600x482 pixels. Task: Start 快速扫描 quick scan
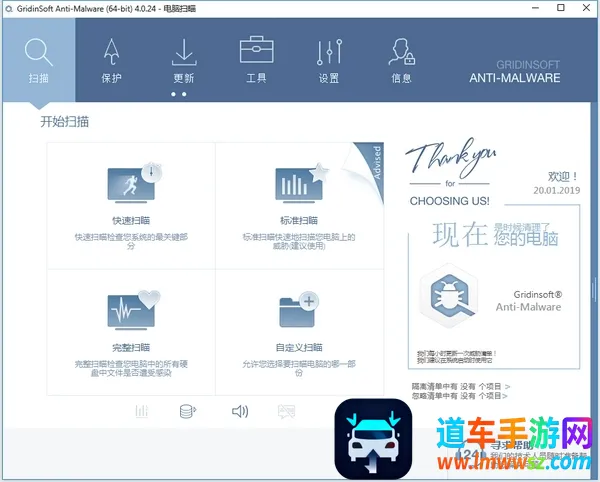coord(131,203)
